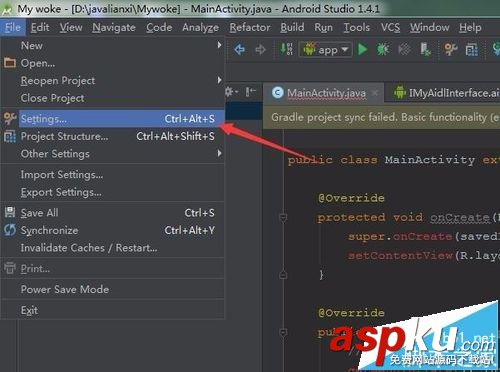Open the Tools menu
Viewport: 500px width, 372px height.
[357, 27]
